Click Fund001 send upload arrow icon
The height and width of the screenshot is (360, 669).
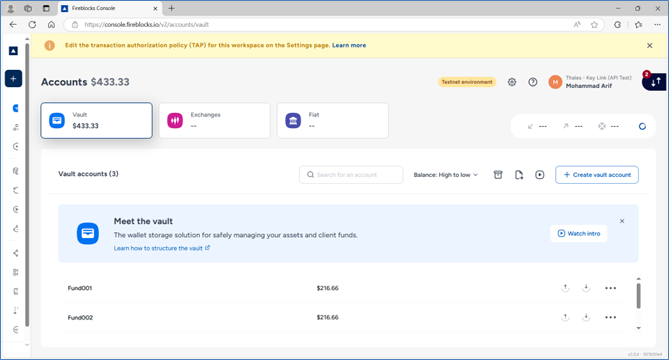pyautogui.click(x=565, y=288)
